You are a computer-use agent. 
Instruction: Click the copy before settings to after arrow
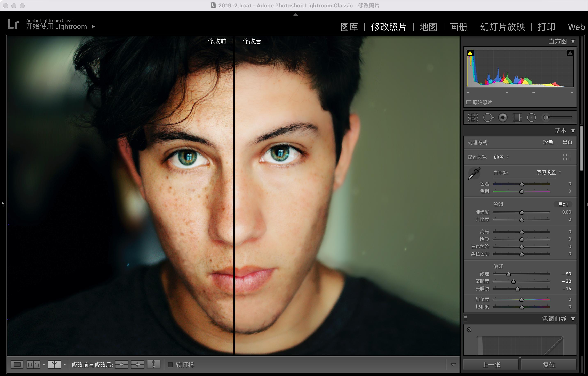(121, 365)
